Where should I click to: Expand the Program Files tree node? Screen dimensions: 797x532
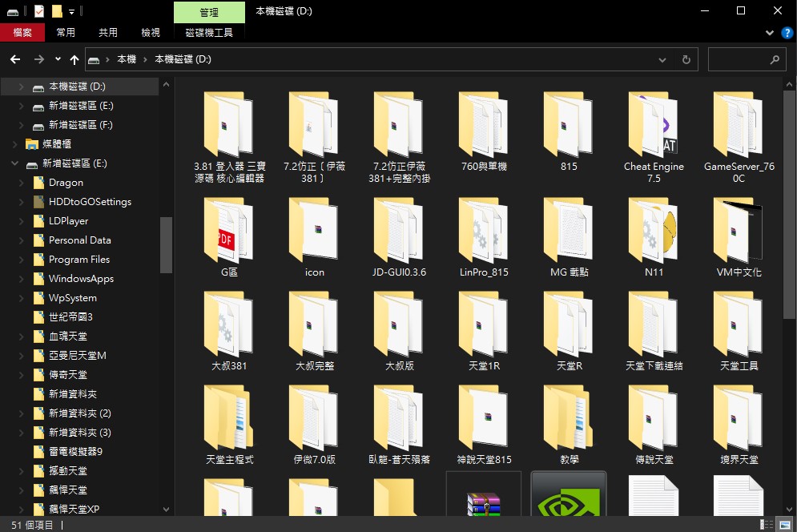pos(21,260)
